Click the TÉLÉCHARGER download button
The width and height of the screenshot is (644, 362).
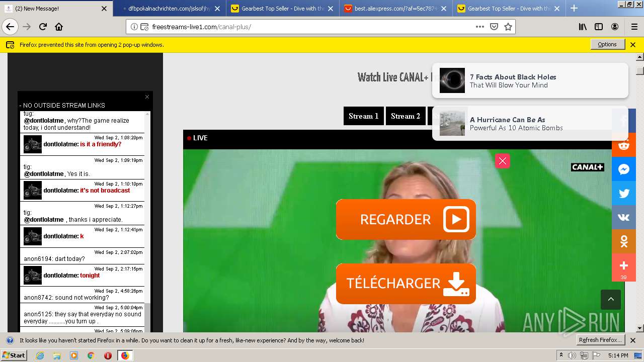click(406, 284)
